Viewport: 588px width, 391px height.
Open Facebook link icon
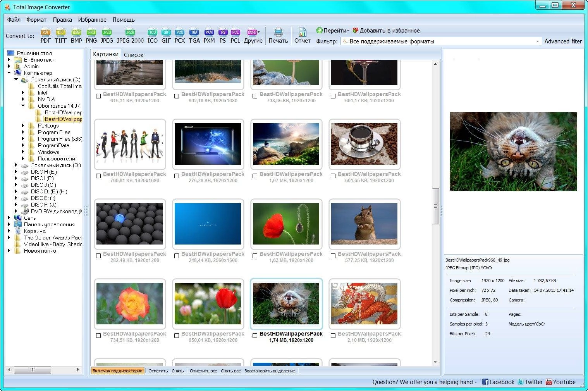(x=485, y=382)
